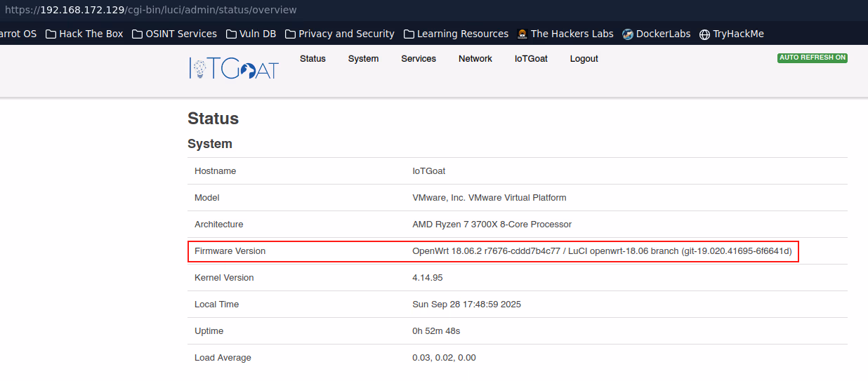The height and width of the screenshot is (381, 868).
Task: Select the OpenWrt 18.06.2 firmware version text
Action: (602, 251)
